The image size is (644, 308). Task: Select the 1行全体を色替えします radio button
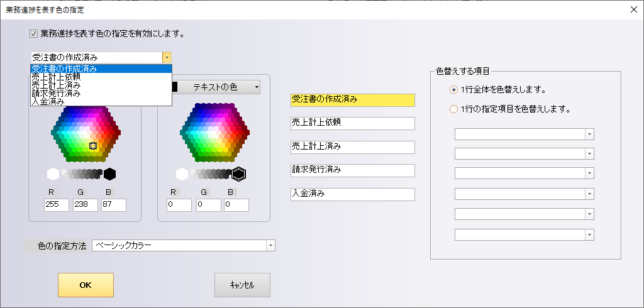(x=454, y=90)
